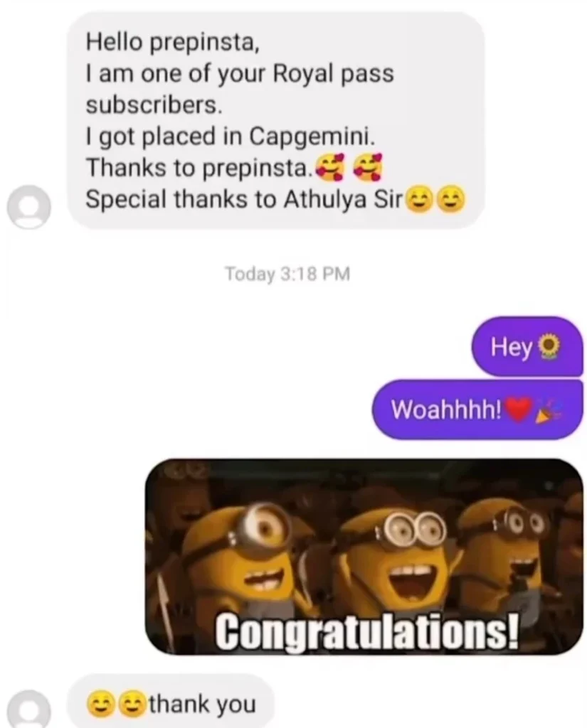The width and height of the screenshot is (587, 728).
Task: Click first hearts-face emoji after Thanks to prepinsta
Action: [330, 167]
